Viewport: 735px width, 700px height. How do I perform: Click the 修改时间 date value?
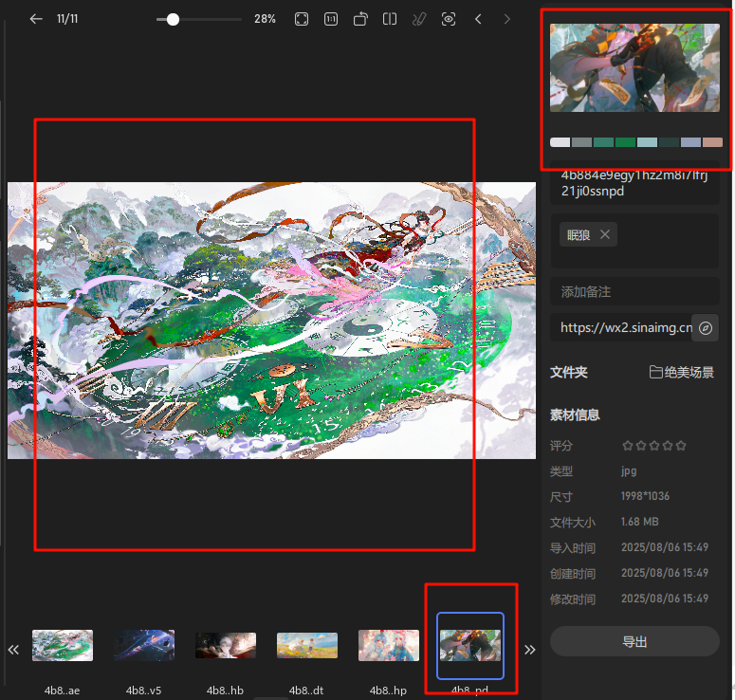pyautogui.click(x=665, y=599)
